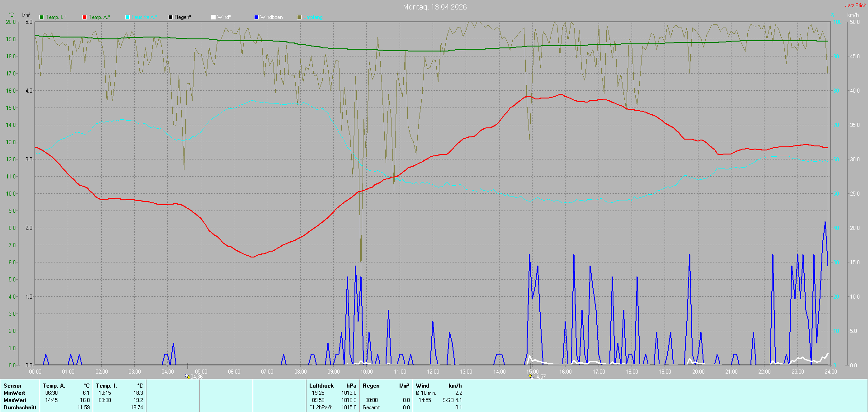The image size is (868, 412).
Task: Click the 'MaxWert' row header
Action: pyautogui.click(x=15, y=400)
